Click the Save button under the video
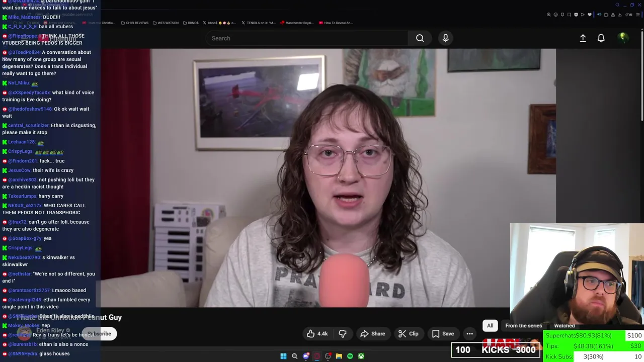The width and height of the screenshot is (644, 362). [443, 334]
